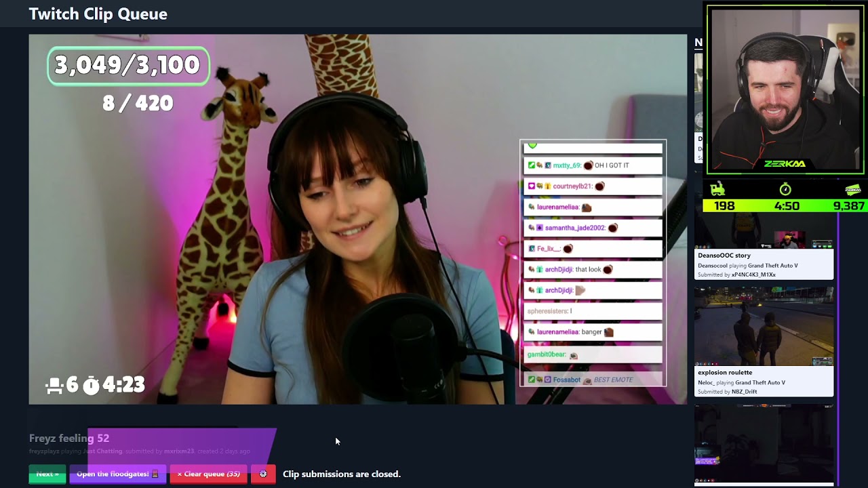Viewport: 868px width, 488px height.
Task: Click mxtty_69 OH I GOT IT message
Action: 593,165
